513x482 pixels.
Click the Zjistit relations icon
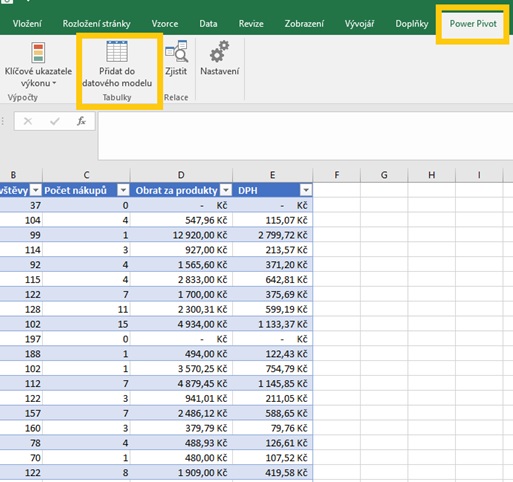point(176,51)
